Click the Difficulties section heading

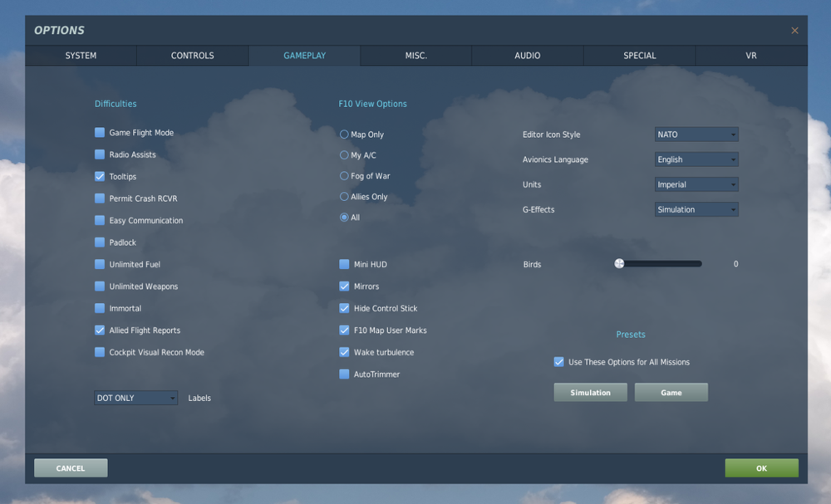coord(116,104)
